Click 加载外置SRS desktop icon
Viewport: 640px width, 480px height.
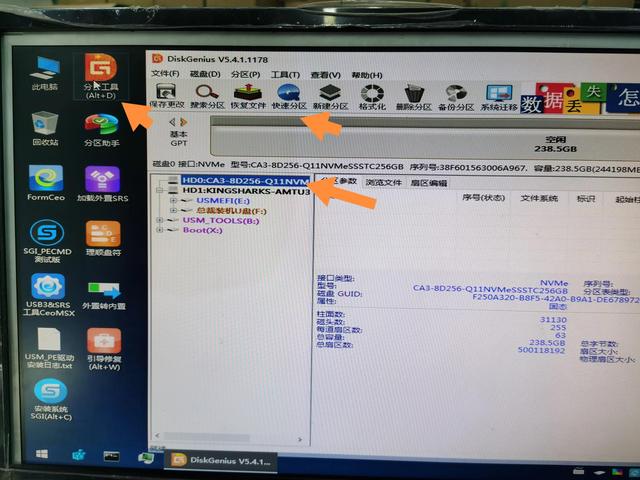(102, 184)
